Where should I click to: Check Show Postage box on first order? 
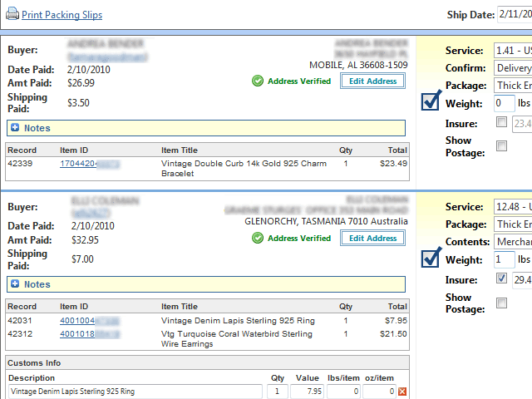click(501, 146)
